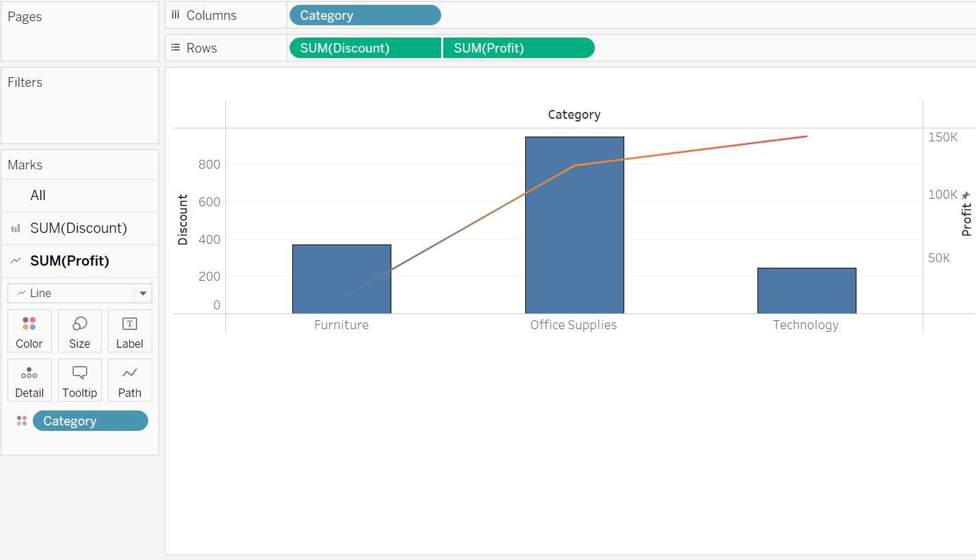
Task: Click the Path marks property
Action: (129, 380)
